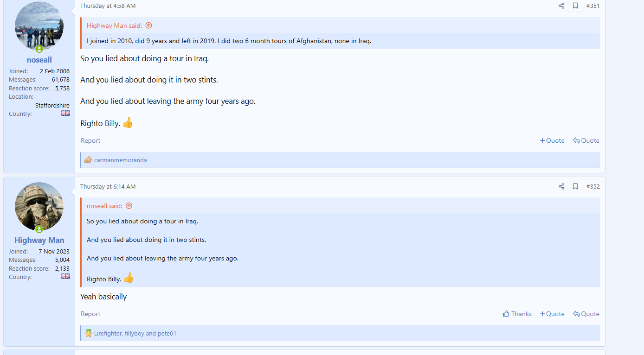This screenshot has height=355, width=644.
Task: Reply with quote to noseall's post
Action: pyautogui.click(x=586, y=140)
